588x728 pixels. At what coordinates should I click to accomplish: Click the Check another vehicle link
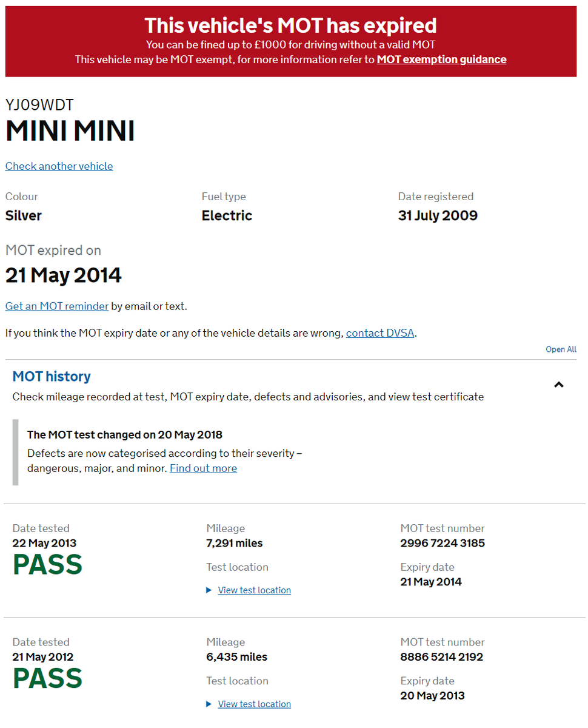59,166
